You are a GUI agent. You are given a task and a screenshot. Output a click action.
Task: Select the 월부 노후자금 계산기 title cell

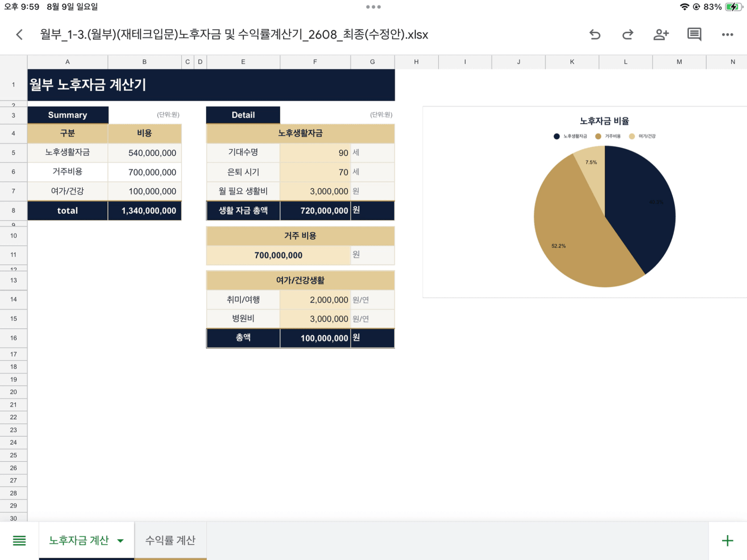point(211,85)
